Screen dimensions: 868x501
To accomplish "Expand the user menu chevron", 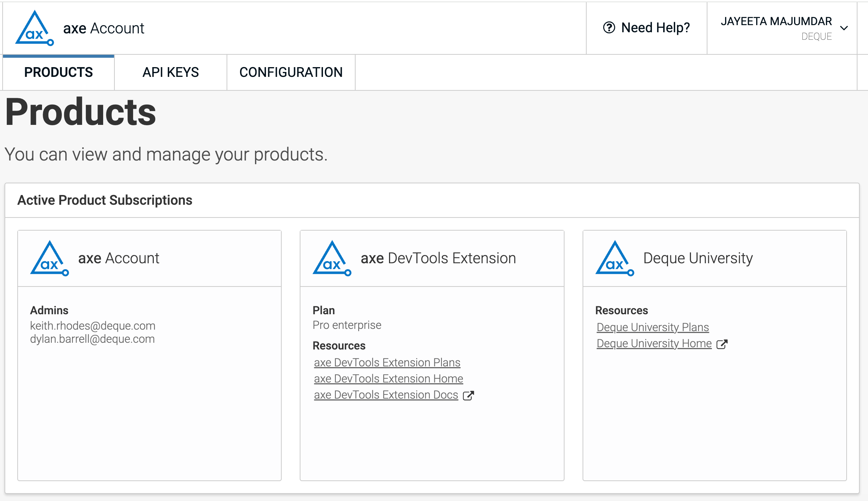I will [x=844, y=28].
